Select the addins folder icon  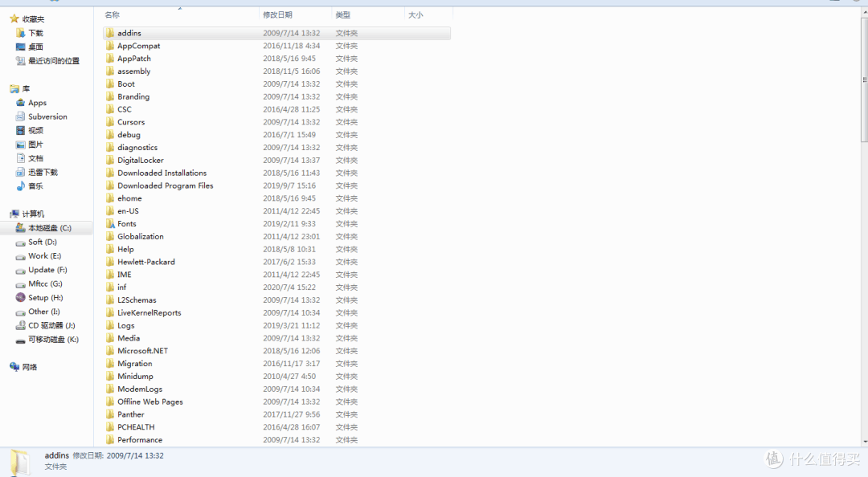(110, 33)
